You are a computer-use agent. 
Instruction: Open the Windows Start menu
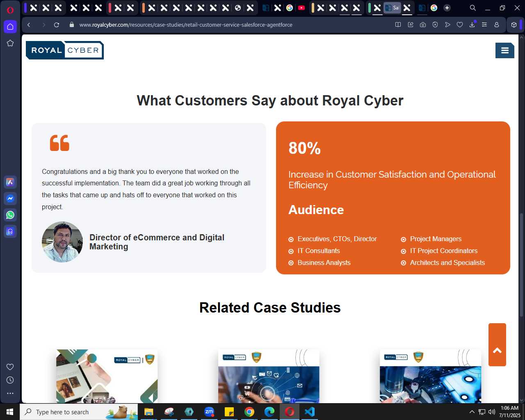click(x=10, y=412)
